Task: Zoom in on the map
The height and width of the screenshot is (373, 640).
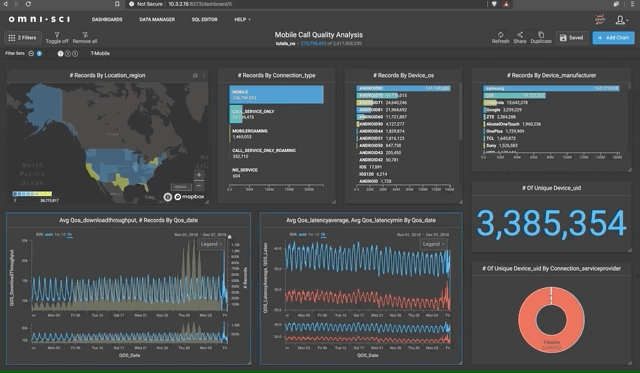Action: click(x=199, y=175)
